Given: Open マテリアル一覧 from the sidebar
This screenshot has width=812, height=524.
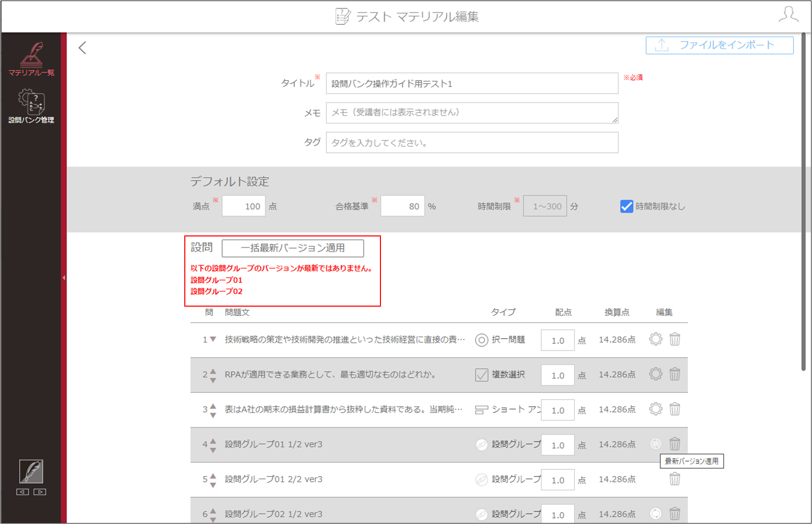Looking at the screenshot, I should point(31,59).
